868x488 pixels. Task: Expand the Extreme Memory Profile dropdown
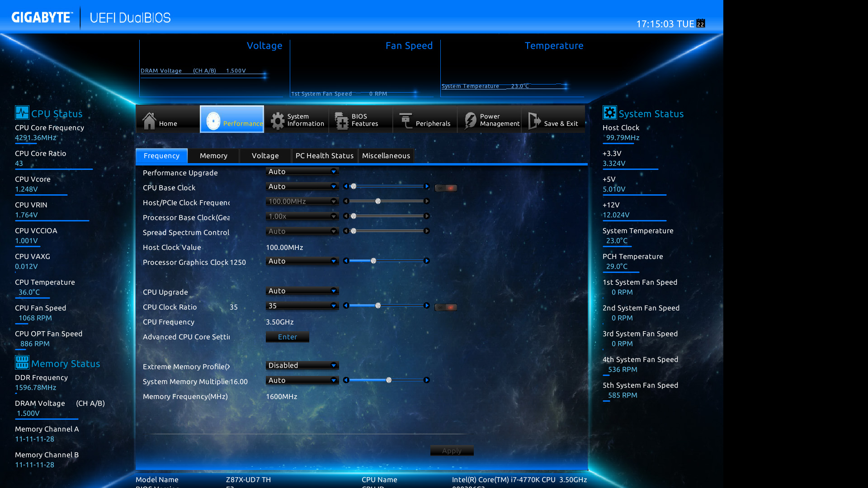302,366
